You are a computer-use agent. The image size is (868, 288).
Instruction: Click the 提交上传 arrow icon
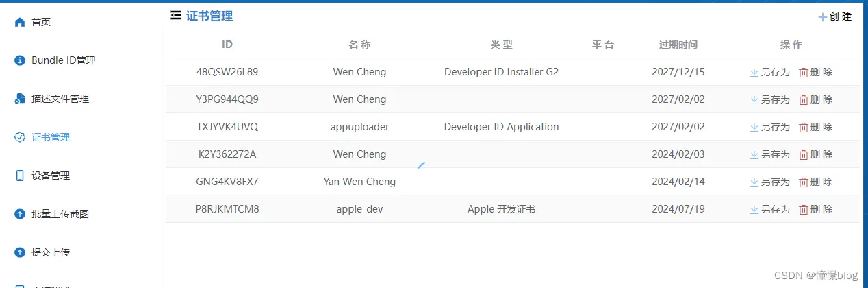(x=20, y=252)
